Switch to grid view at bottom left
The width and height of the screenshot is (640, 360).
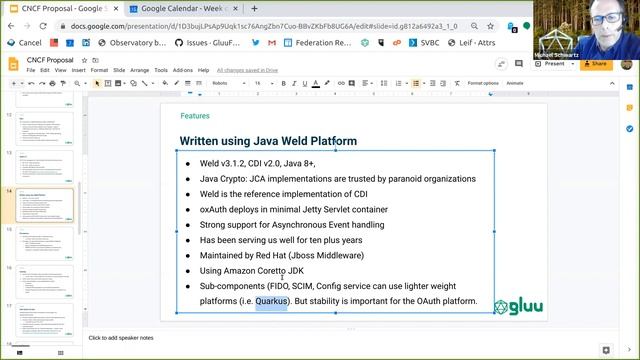[x=60, y=353]
